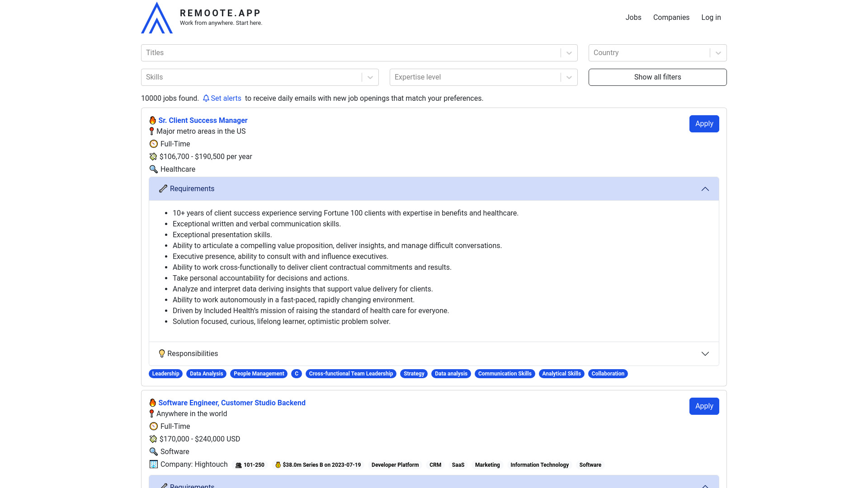Viewport: 868px width, 488px height.
Task: Click the Log in text link
Action: pyautogui.click(x=711, y=17)
